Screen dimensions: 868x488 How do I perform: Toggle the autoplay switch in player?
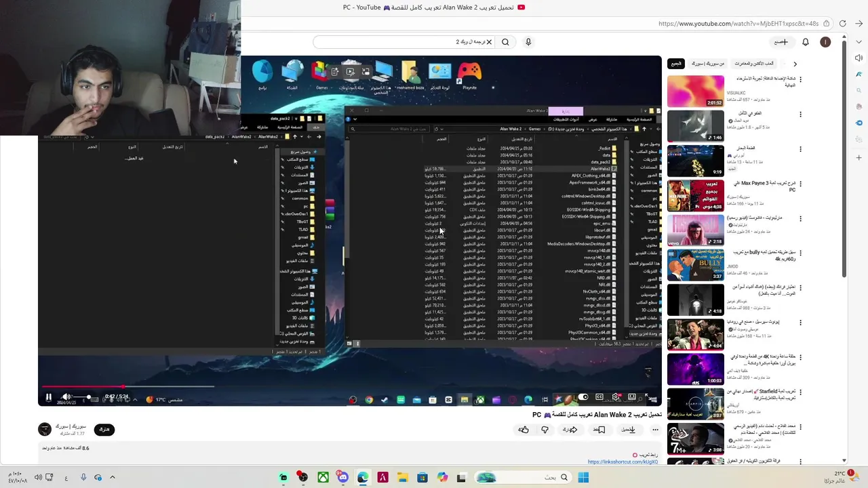(x=583, y=397)
